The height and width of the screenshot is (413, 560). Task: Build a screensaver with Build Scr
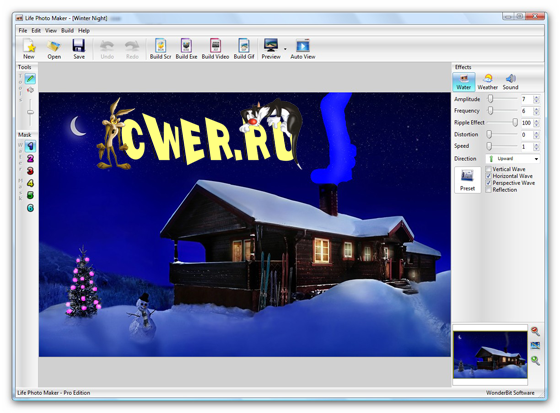[x=160, y=49]
